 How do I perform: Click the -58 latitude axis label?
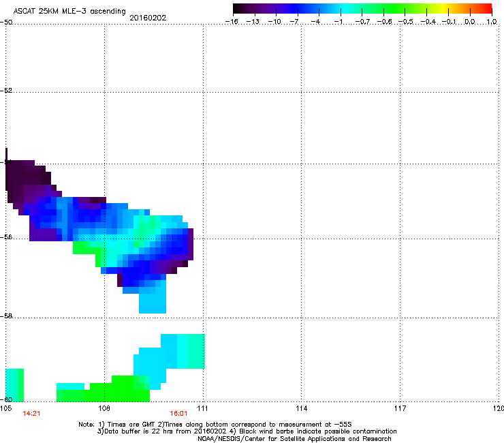pyautogui.click(x=6, y=316)
